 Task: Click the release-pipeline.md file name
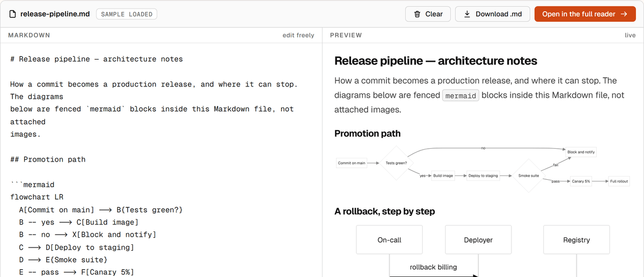point(55,14)
